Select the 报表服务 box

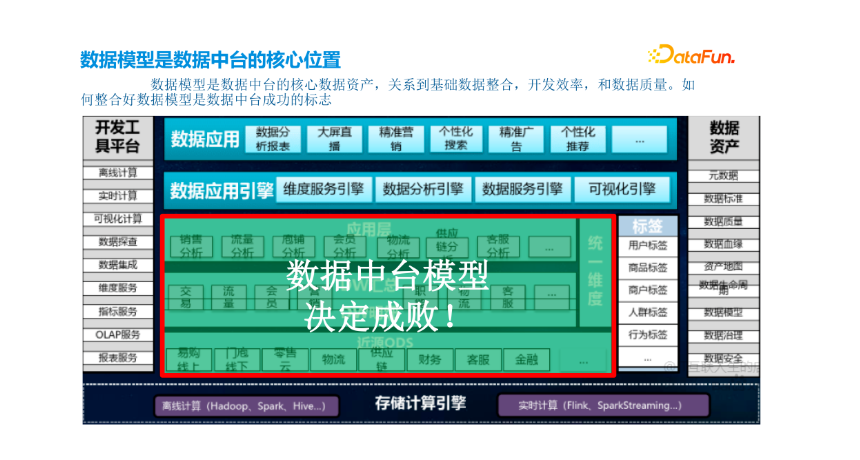pos(118,357)
